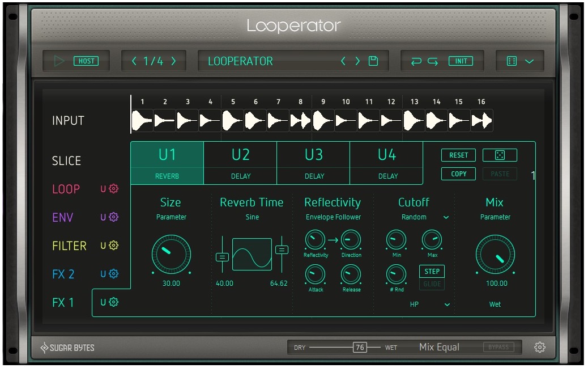Select the LOOP track row
This screenshot has height=368, width=588.
(66, 189)
